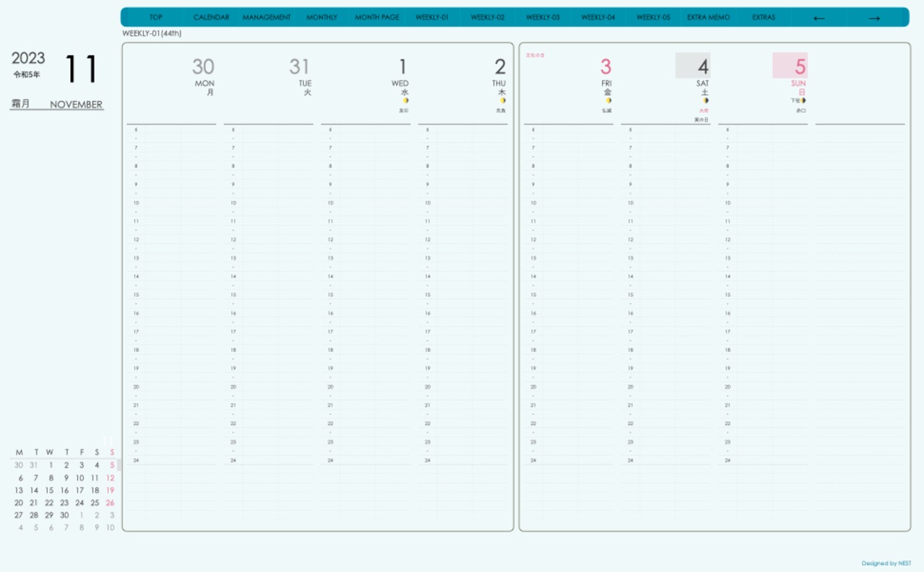Select 14 in the mini calendar
Viewport: 924px width, 572px height.
pos(34,490)
